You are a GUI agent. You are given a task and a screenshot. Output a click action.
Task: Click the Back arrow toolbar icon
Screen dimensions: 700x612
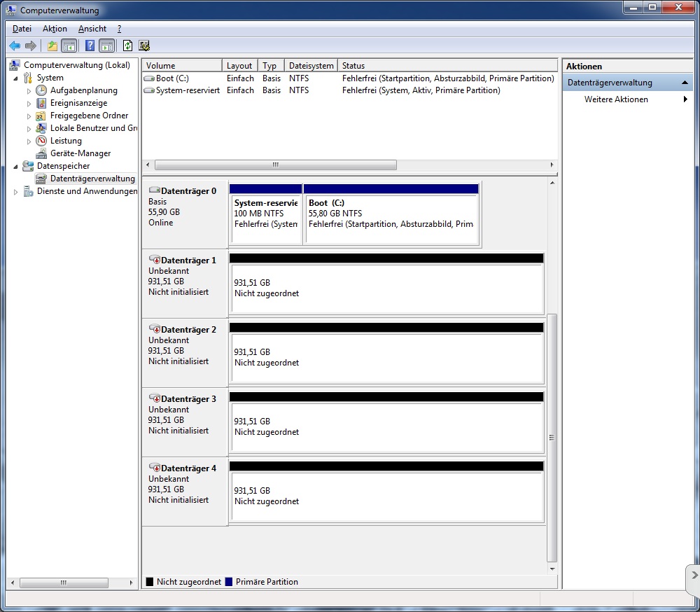(x=15, y=46)
